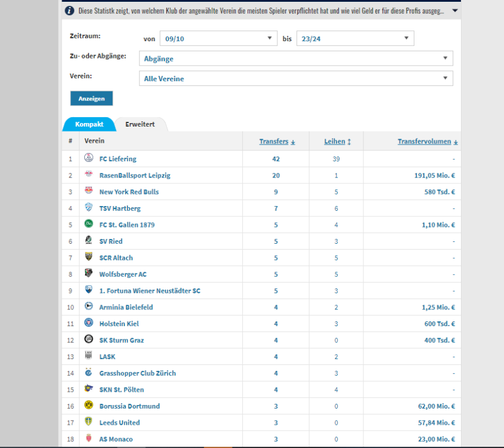Open the 'bis' season dropdown 23/24
Viewport: 504px width, 448px height.
click(x=355, y=39)
